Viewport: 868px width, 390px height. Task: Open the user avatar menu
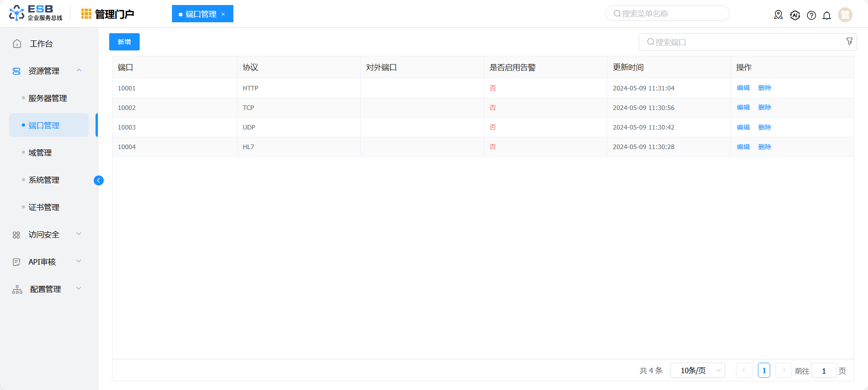point(845,15)
